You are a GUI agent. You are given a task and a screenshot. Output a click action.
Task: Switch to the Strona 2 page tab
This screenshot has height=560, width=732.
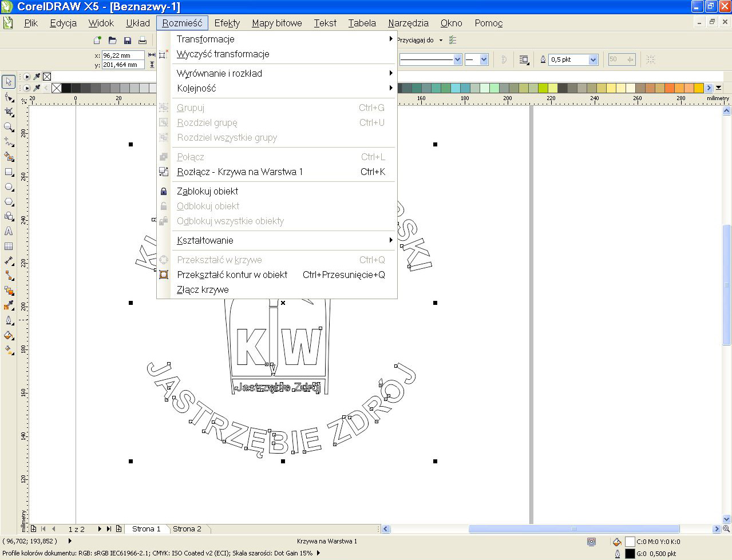187,529
